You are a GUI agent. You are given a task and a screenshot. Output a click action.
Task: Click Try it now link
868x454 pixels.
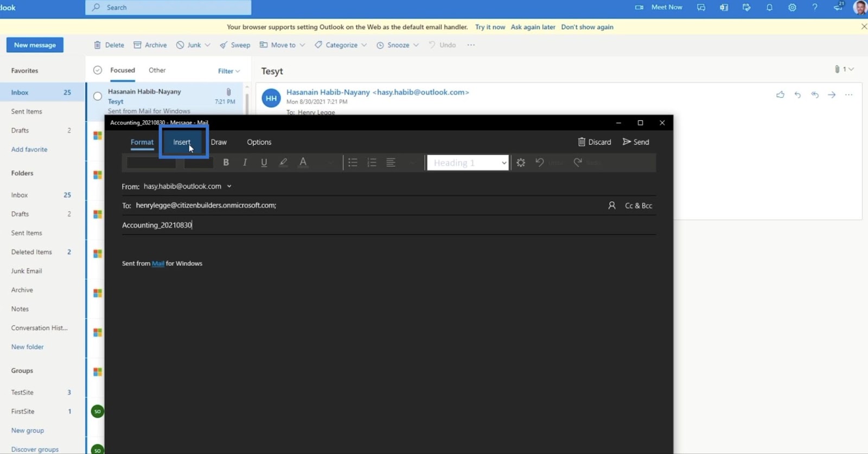(490, 27)
